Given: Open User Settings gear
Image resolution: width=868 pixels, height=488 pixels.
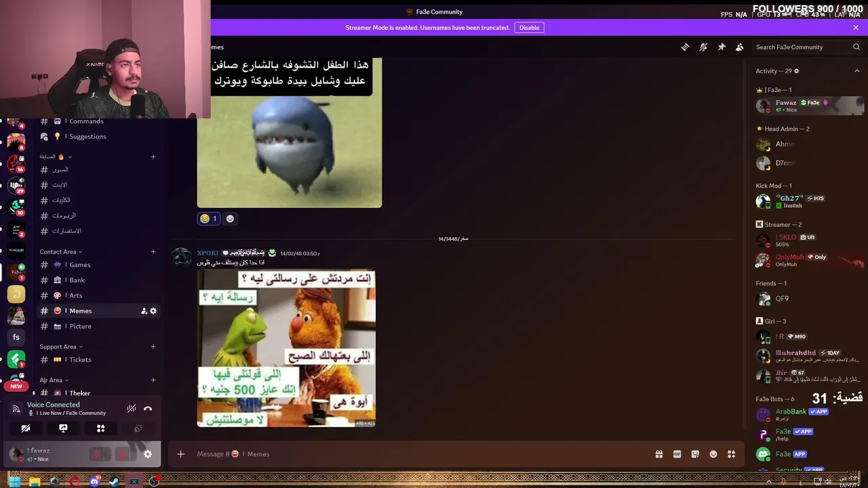Looking at the screenshot, I should point(148,454).
